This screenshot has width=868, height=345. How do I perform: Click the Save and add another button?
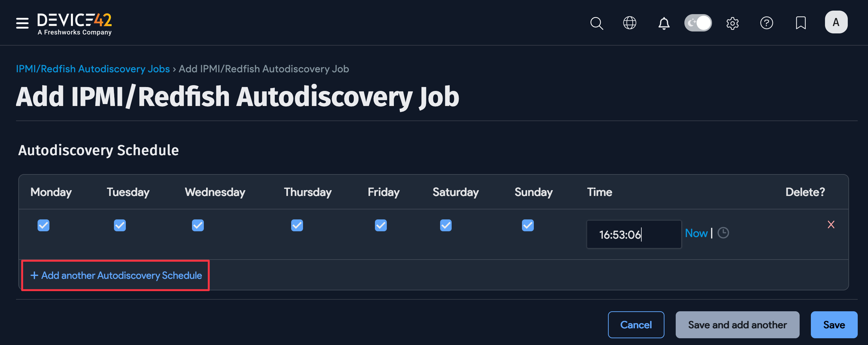point(737,324)
